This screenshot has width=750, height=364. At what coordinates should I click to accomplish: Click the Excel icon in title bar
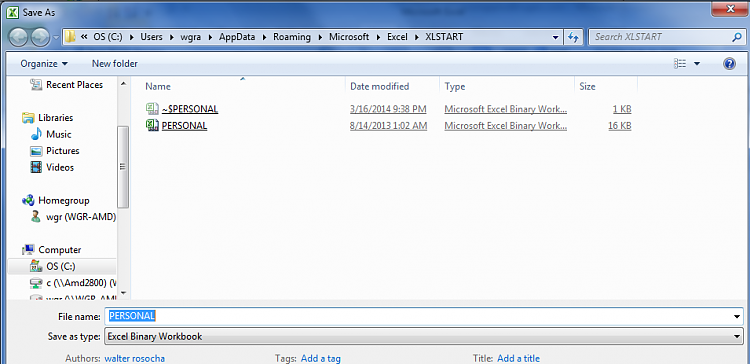[x=12, y=12]
